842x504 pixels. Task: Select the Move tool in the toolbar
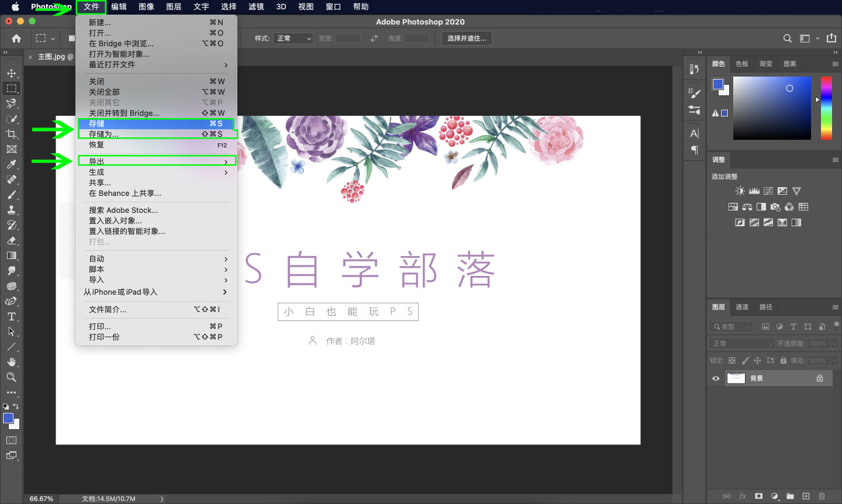point(12,73)
